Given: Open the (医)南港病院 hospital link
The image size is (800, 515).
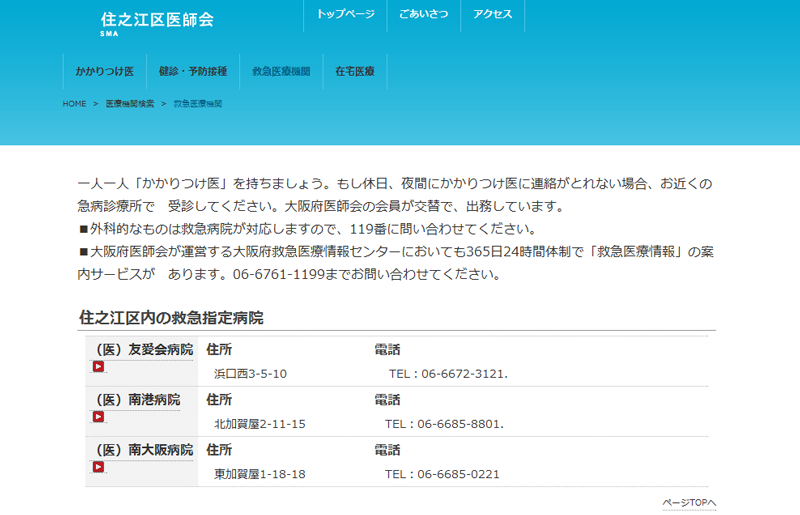Looking at the screenshot, I should tap(138, 400).
